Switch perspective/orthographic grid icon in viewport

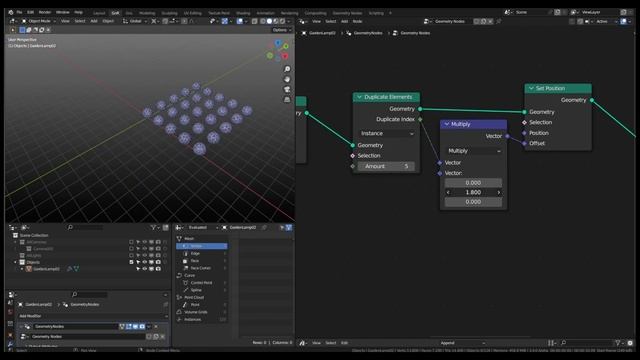coord(287,99)
